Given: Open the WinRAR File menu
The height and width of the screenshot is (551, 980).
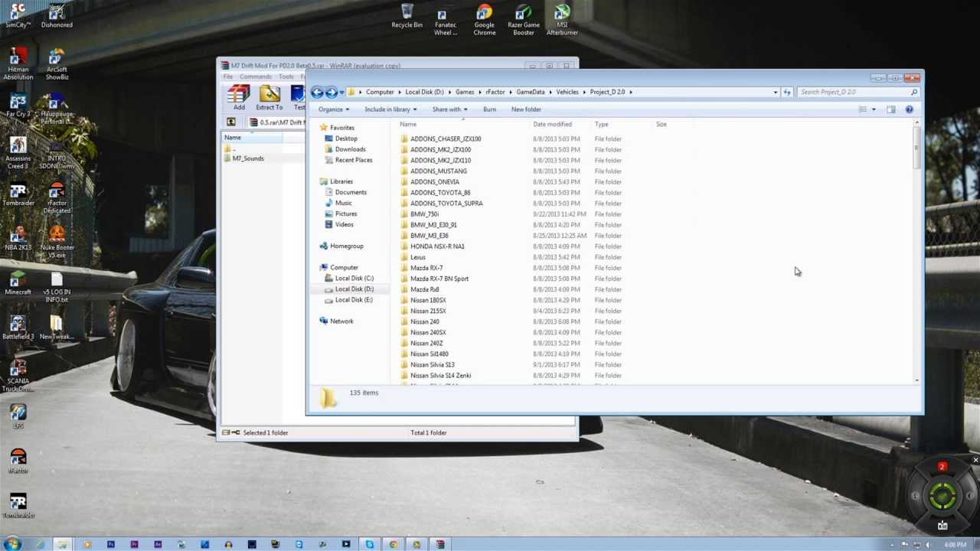Looking at the screenshot, I should [x=228, y=77].
